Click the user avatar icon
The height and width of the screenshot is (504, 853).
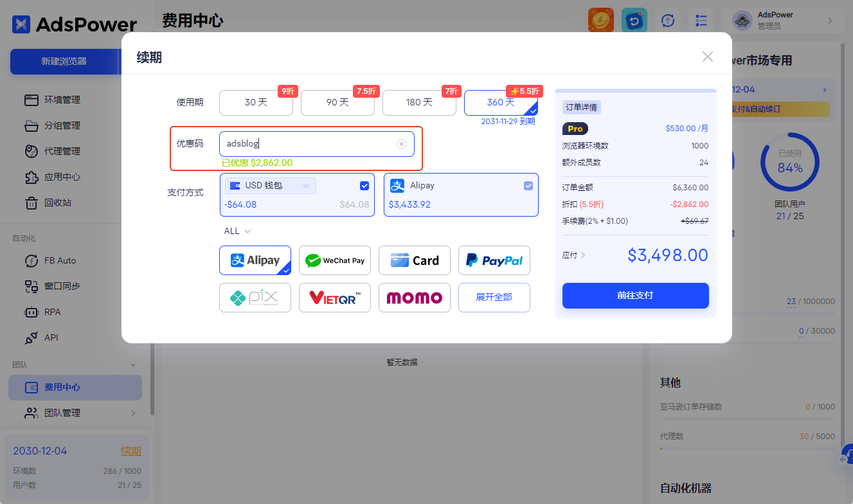click(742, 21)
